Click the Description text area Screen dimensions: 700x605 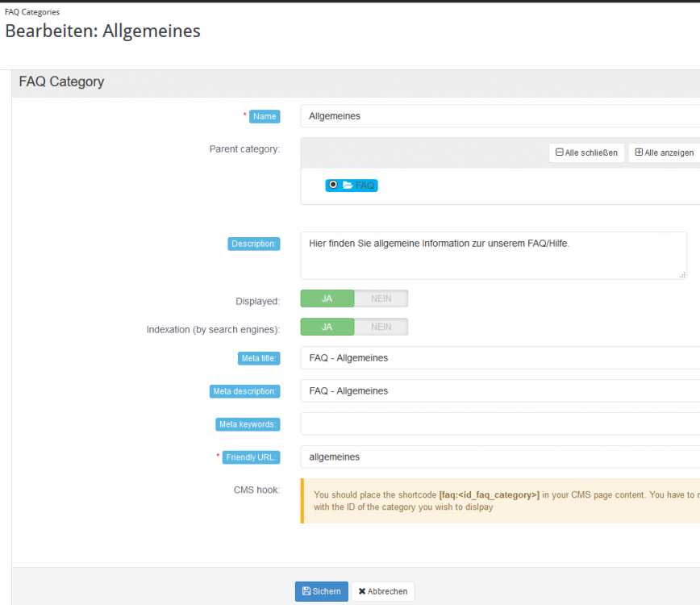point(492,256)
